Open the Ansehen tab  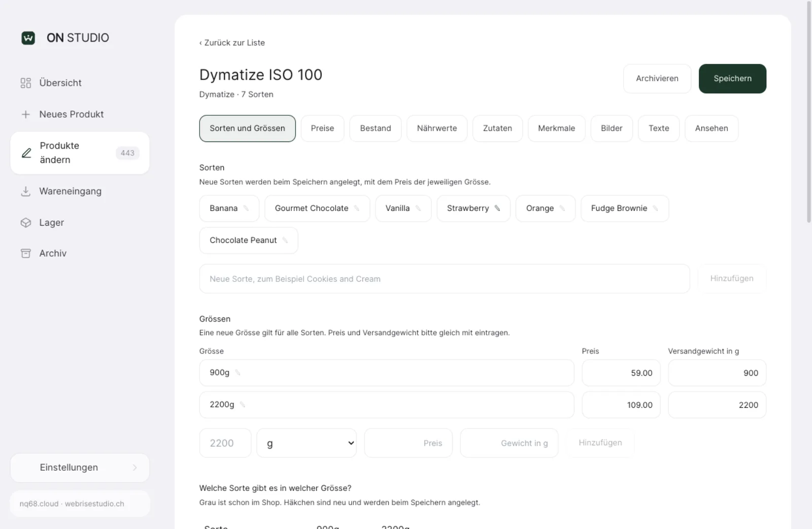click(x=712, y=128)
